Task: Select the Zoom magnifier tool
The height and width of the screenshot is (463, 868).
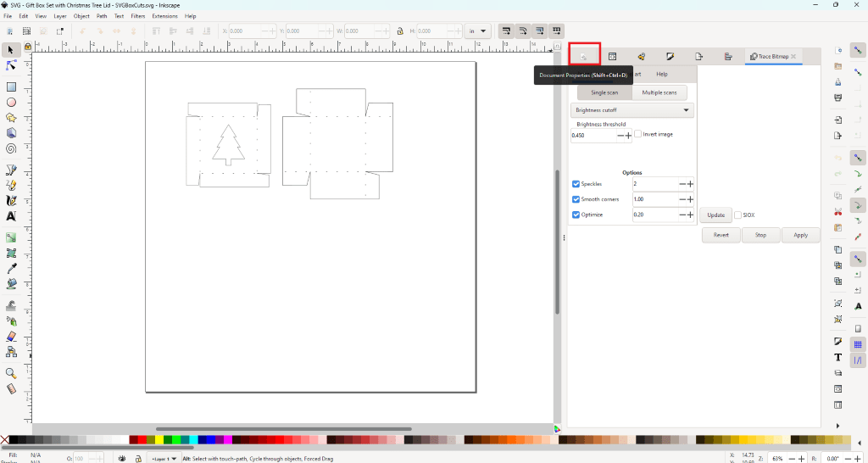Action: (x=11, y=373)
